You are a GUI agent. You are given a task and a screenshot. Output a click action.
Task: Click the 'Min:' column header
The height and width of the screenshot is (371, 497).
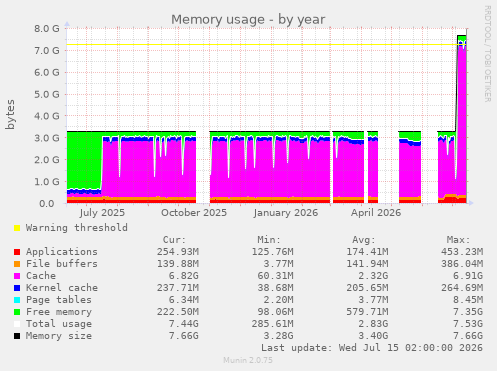[269, 240]
